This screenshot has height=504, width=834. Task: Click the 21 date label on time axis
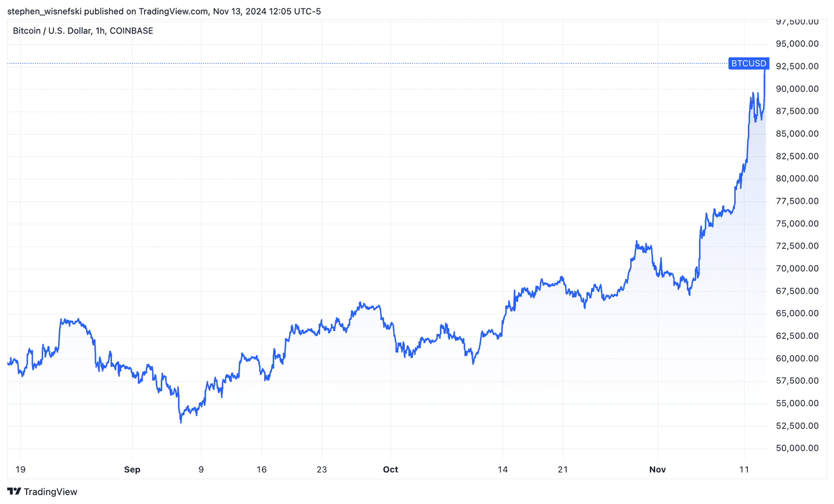[x=563, y=470]
